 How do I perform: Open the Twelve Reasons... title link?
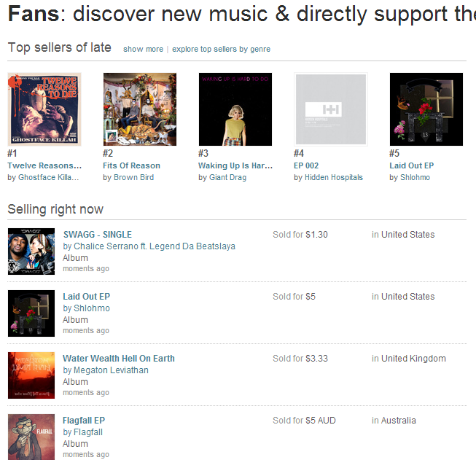pyautogui.click(x=44, y=165)
